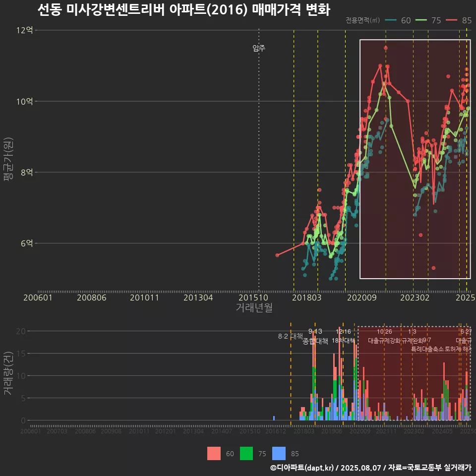
Task: Click the 9·13 policy date label
Action: pos(315,331)
